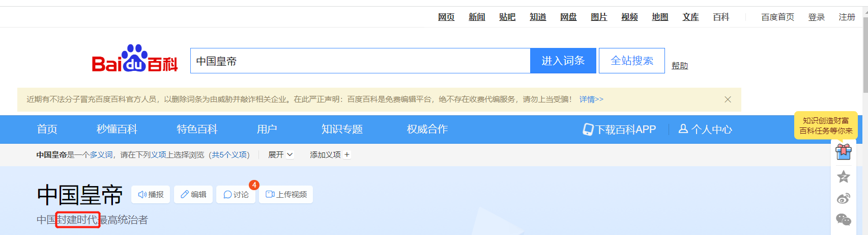Go to the 首页 nav tab
The height and width of the screenshot is (235, 868).
click(47, 129)
